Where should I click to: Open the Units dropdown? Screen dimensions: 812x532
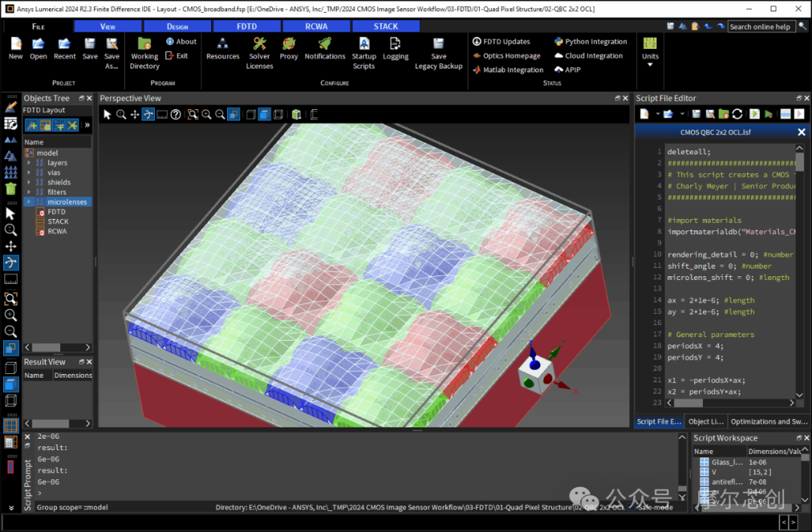(x=650, y=52)
